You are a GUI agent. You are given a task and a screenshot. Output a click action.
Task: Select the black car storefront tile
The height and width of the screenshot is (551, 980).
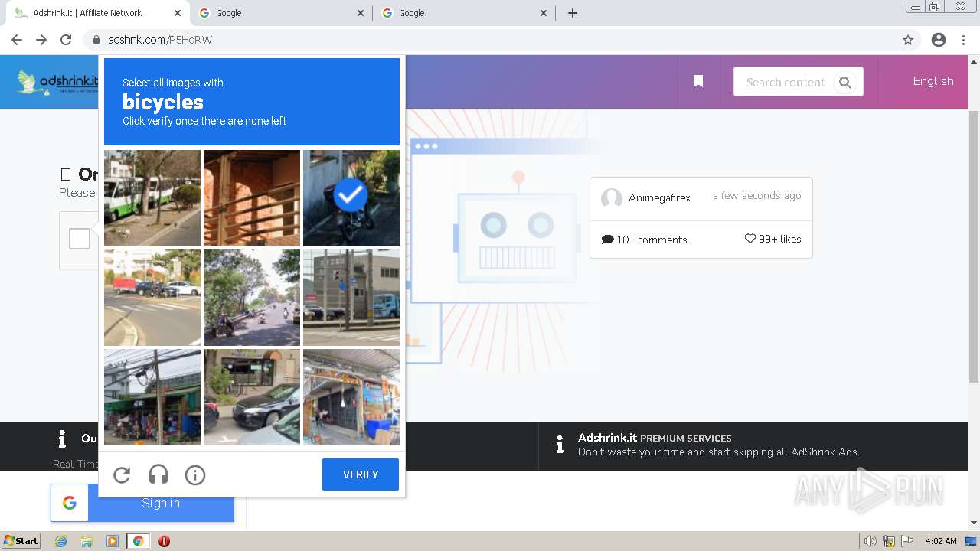click(252, 397)
